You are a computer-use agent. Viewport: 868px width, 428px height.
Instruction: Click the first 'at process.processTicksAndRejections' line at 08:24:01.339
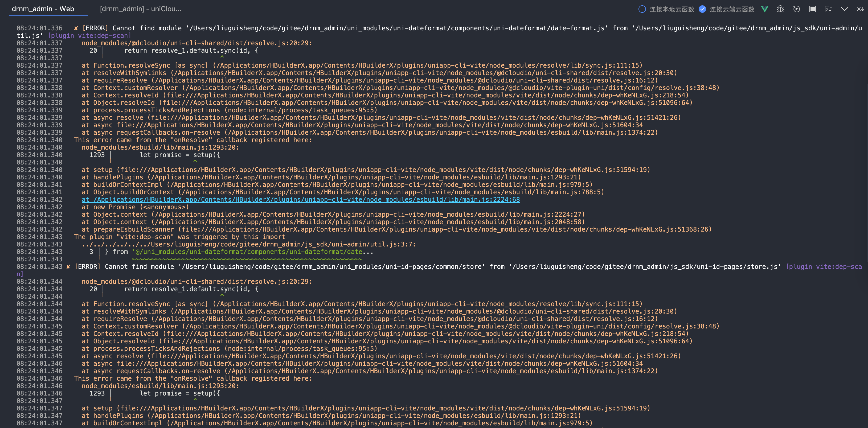click(230, 110)
